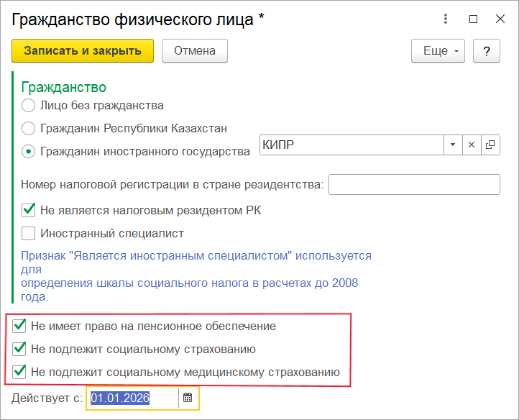Screen dimensions: 519x420
Task: Uncheck 'Не является налоговым резидентом РК'
Action: tap(29, 210)
